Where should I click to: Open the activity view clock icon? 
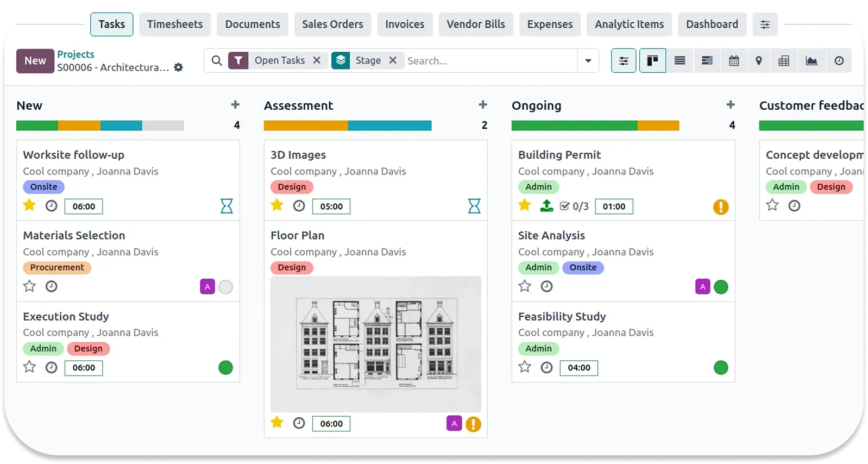(x=839, y=61)
